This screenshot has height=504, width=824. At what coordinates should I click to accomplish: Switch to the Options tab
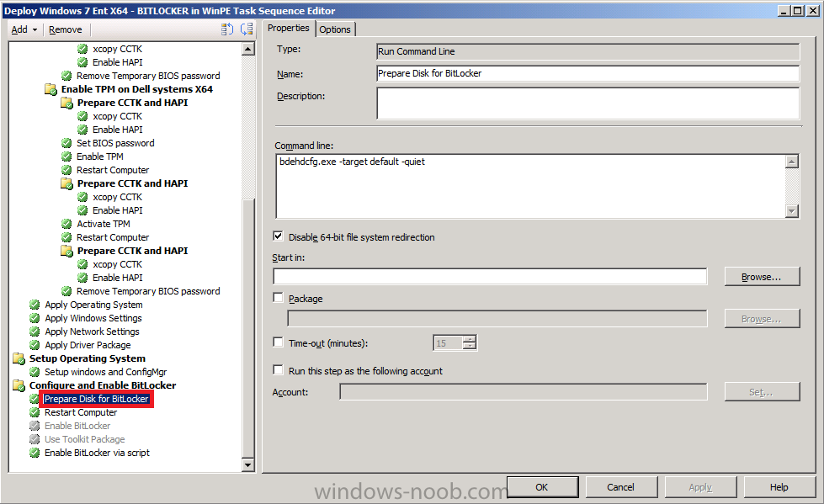[335, 29]
